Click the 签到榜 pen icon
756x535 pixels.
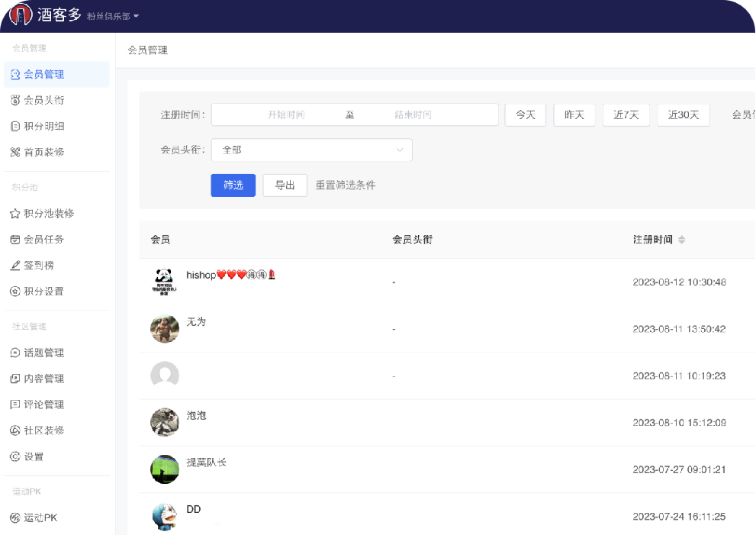pyautogui.click(x=15, y=266)
